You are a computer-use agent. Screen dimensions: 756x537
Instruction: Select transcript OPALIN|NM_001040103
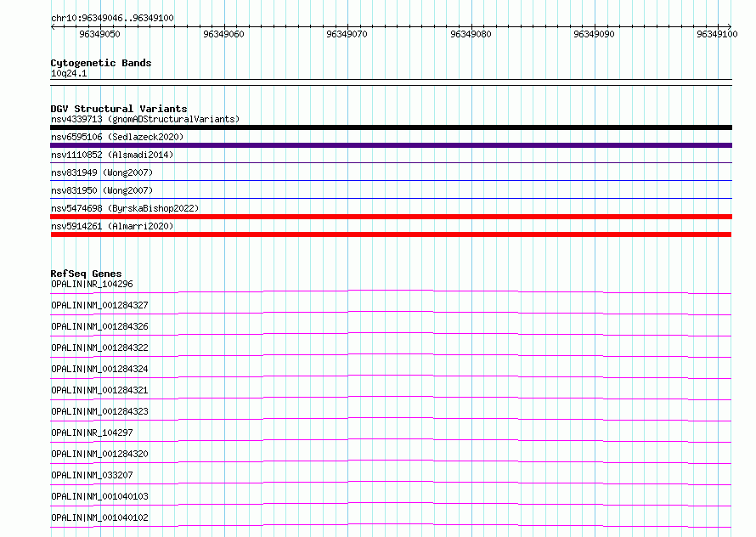click(99, 496)
